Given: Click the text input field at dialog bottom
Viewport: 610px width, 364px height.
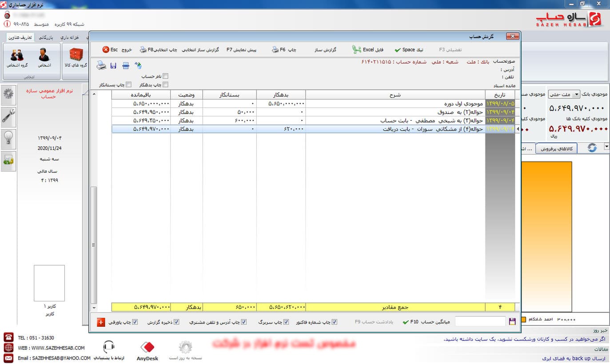Looking at the screenshot, I should [480, 321].
